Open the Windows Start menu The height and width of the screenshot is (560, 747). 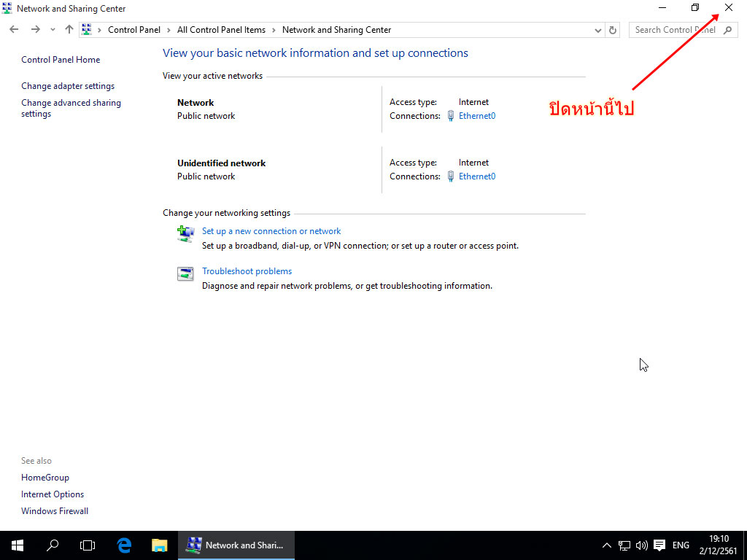tap(18, 545)
